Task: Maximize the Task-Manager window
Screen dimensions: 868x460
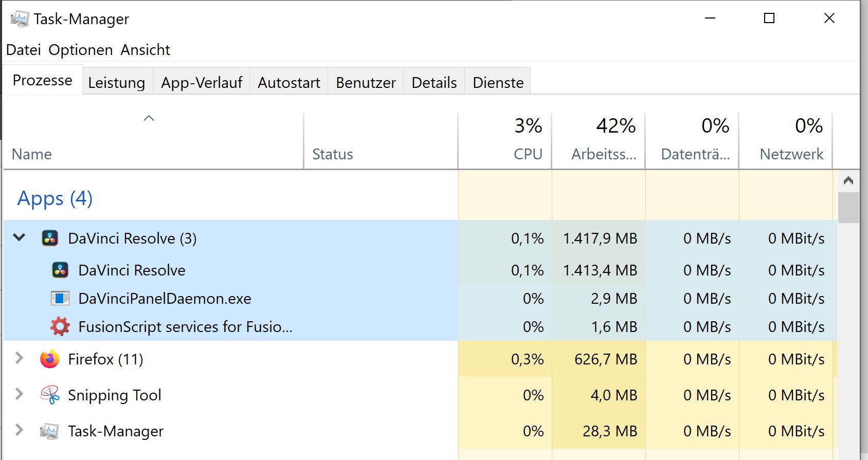Action: [769, 19]
